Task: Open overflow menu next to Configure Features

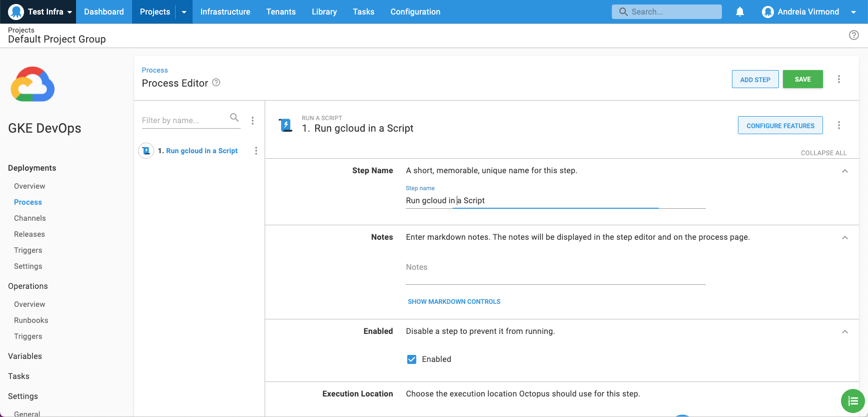Action: coord(839,125)
